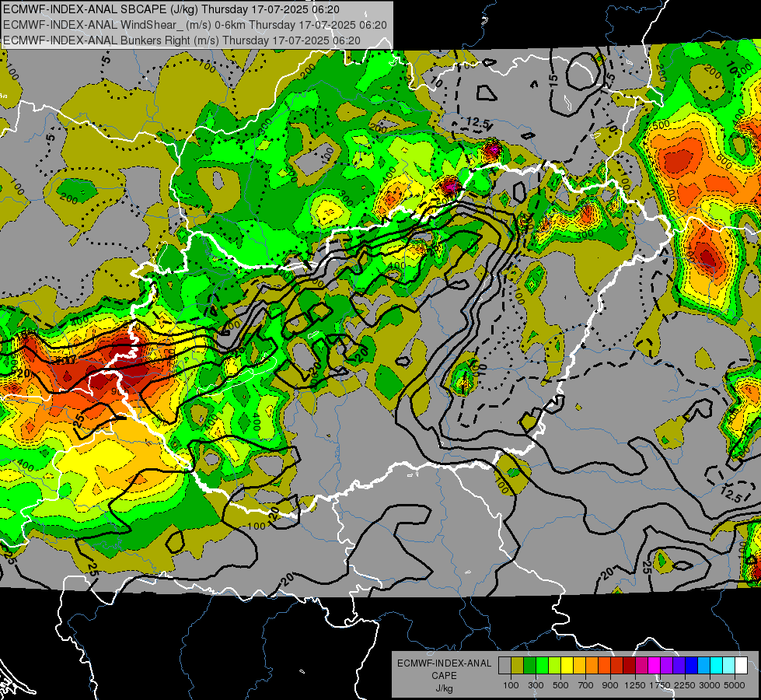Click the 1750 value under the legend
The height and width of the screenshot is (700, 761).
pyautogui.click(x=660, y=685)
